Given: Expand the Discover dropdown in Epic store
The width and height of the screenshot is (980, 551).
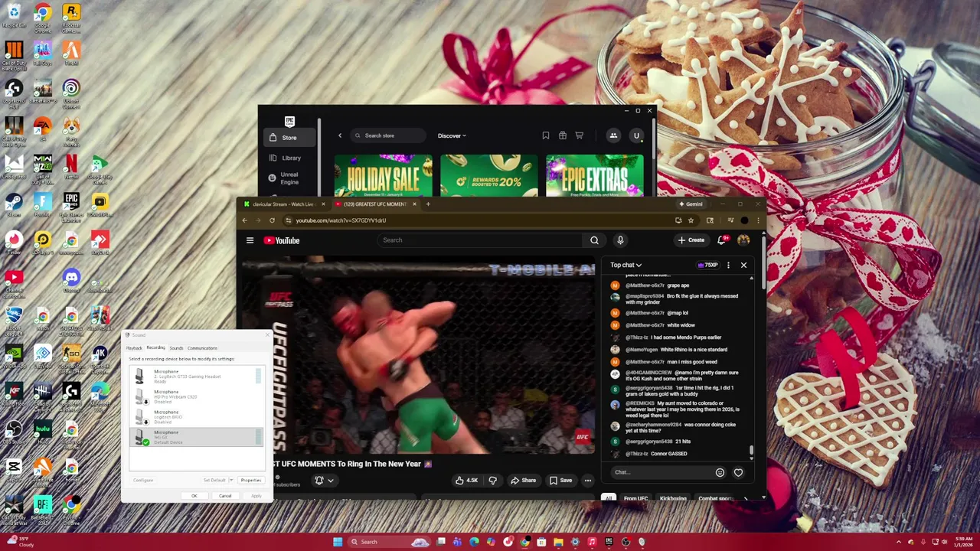Looking at the screenshot, I should (452, 135).
